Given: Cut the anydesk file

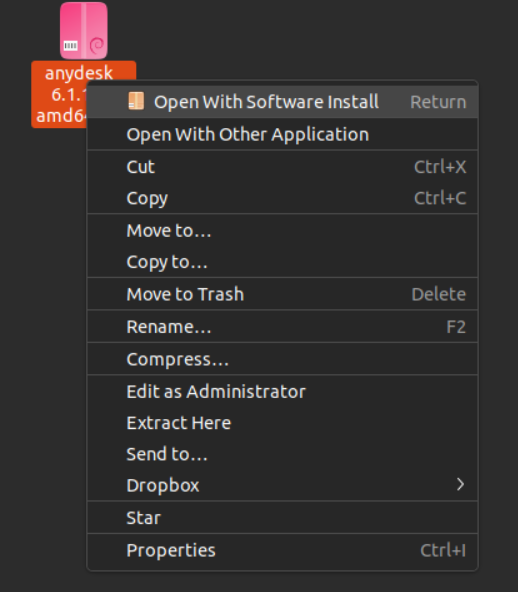Looking at the screenshot, I should click(282, 167).
